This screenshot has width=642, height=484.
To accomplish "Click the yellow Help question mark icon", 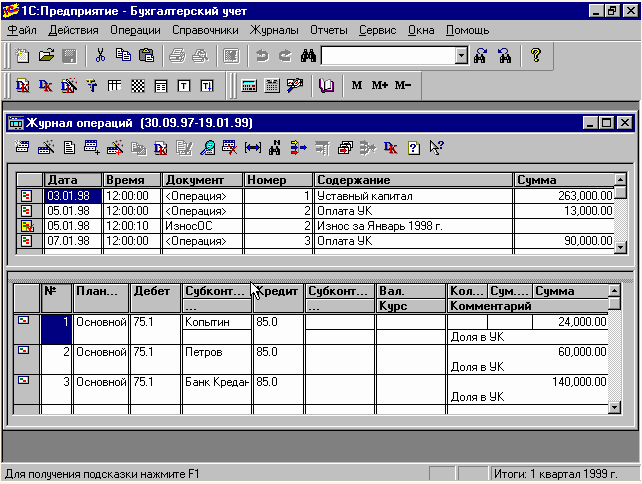I will click(535, 56).
